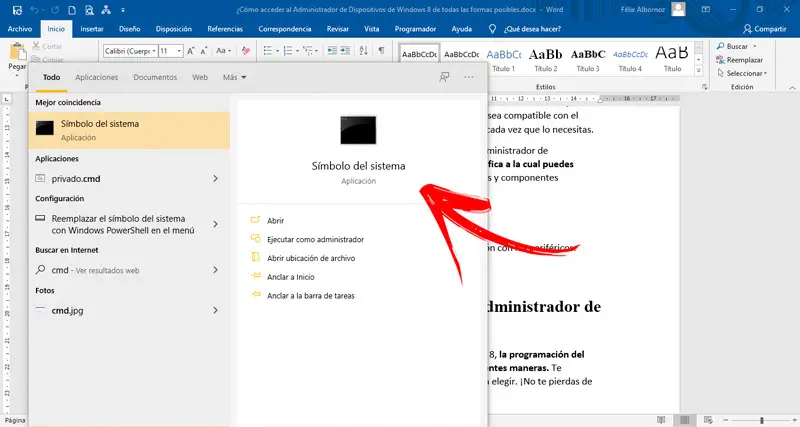Image resolution: width=800 pixels, height=427 pixels.
Task: Open the Archivo menu
Action: tap(20, 29)
